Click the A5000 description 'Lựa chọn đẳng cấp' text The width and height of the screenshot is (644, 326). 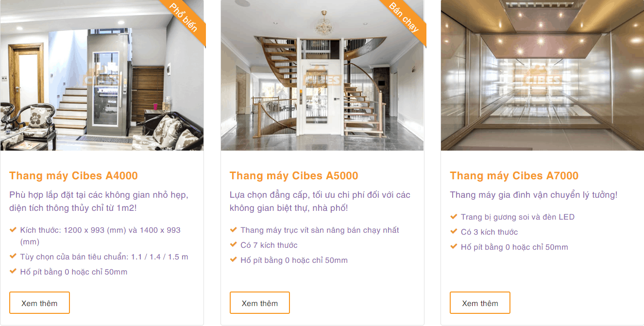320,201
